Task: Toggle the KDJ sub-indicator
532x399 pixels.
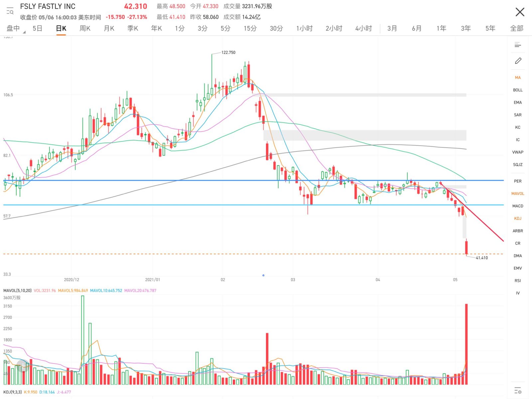Action: (518, 218)
